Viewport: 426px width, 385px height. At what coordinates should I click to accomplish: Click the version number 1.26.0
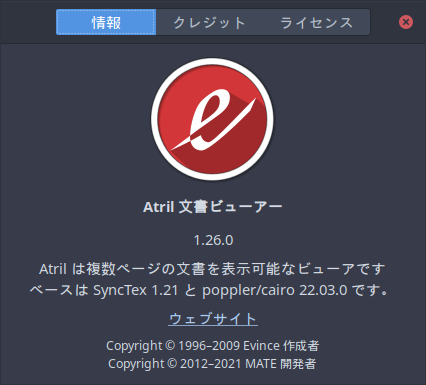pyautogui.click(x=213, y=240)
